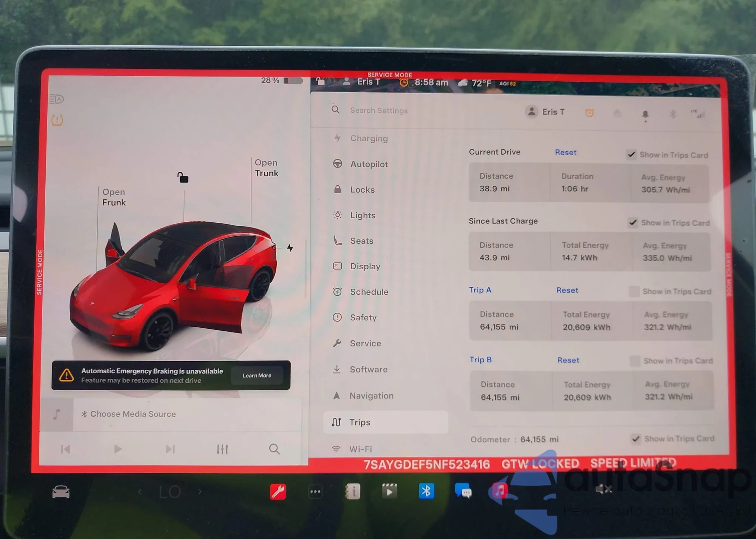Uncheck Current Drive Show in Trips Card
756x539 pixels.
[x=632, y=154]
